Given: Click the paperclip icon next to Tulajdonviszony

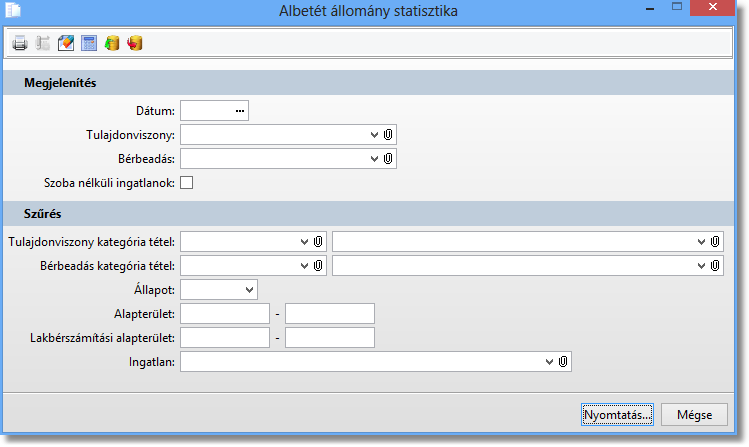Looking at the screenshot, I should click(388, 135).
